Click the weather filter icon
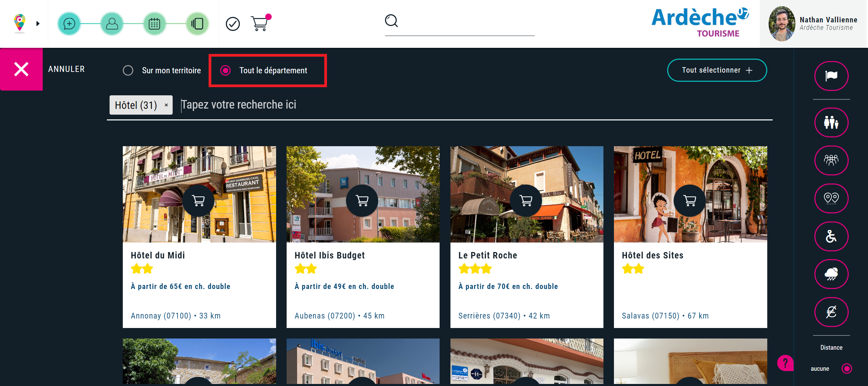This screenshot has height=386, width=868. click(x=831, y=274)
